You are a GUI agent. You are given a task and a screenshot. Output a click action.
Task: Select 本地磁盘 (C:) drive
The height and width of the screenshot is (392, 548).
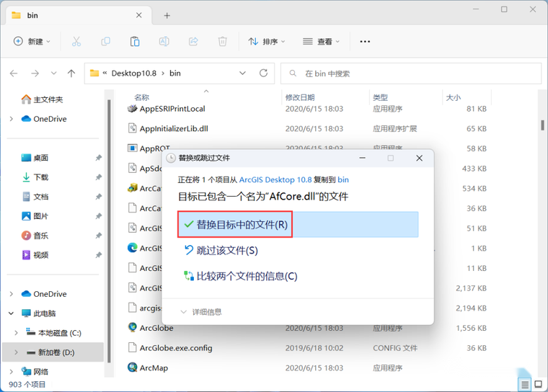53,333
